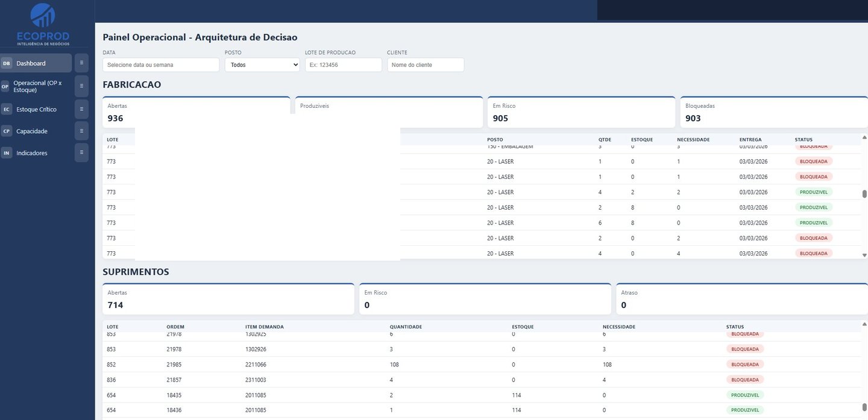Click the Ecoprod logo in the sidebar
868x420 pixels.
(43, 24)
